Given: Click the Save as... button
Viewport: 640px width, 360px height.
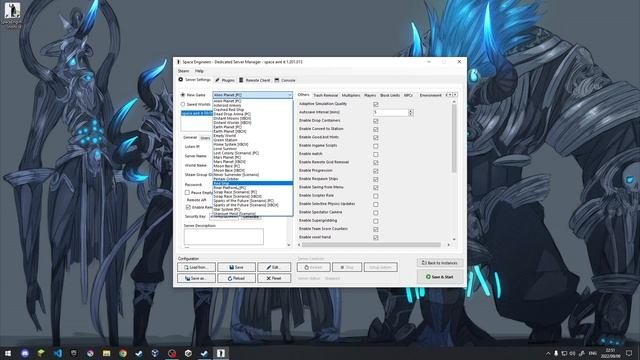Looking at the screenshot, I should click(196, 278).
